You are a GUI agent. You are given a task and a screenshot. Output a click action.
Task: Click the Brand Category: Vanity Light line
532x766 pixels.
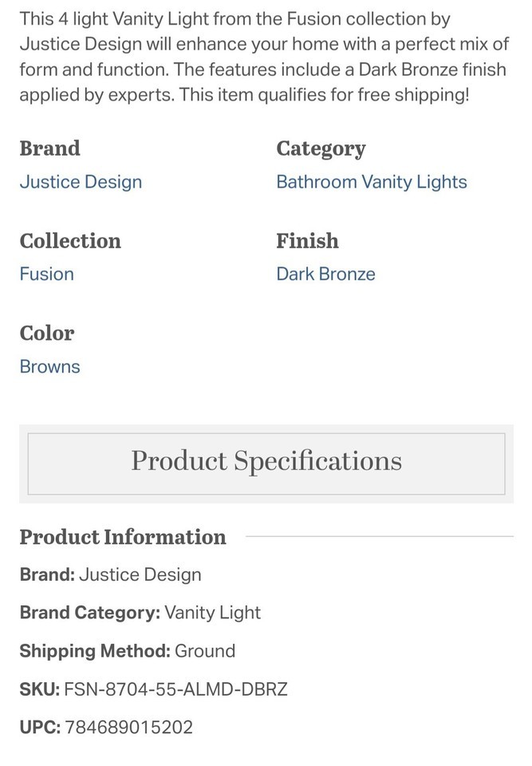click(x=140, y=613)
